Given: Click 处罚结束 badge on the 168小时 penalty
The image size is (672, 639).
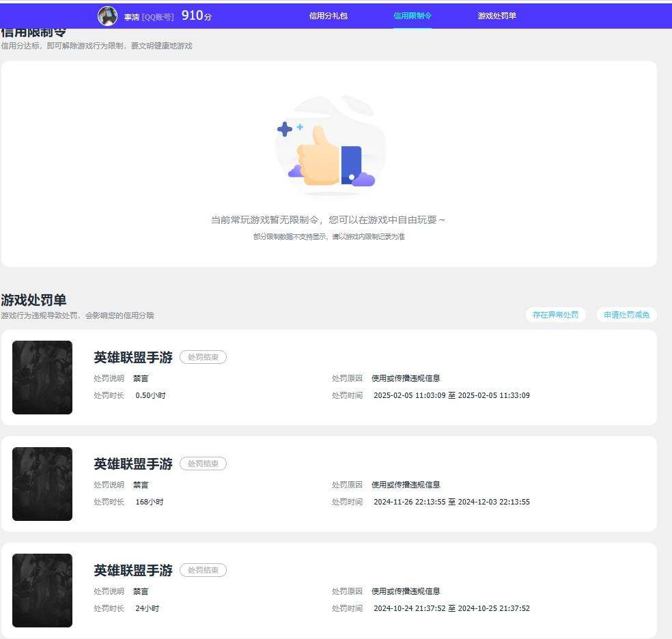Looking at the screenshot, I should [x=203, y=464].
